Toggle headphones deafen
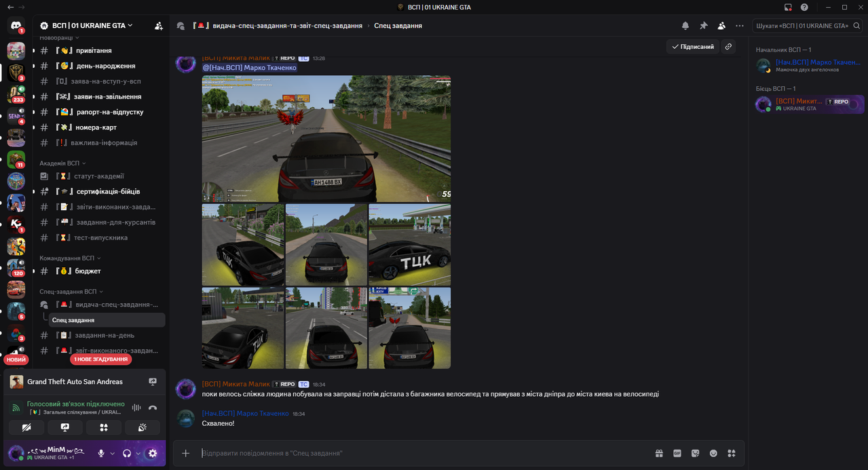Image resolution: width=868 pixels, height=470 pixels. 127,453
